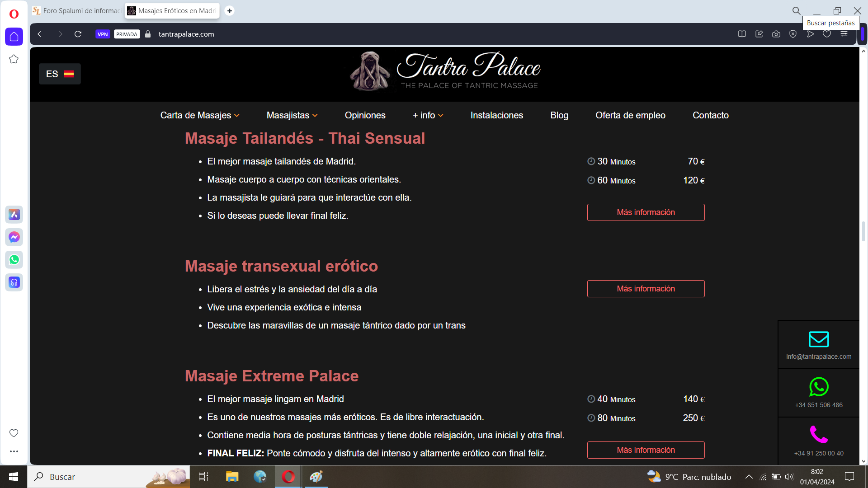Open bookmarks star in Opera sidebar
This screenshot has height=488, width=868.
tap(14, 59)
